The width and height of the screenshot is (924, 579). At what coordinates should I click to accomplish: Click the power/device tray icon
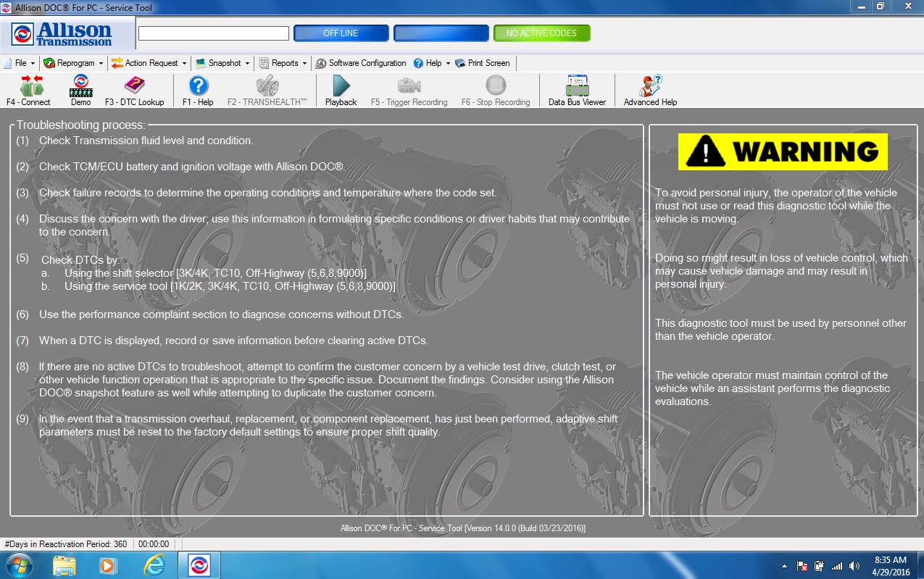point(820,566)
